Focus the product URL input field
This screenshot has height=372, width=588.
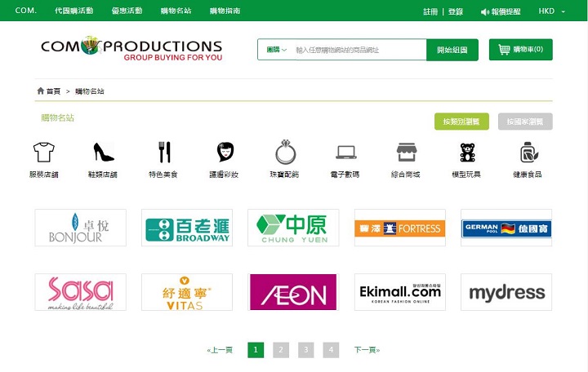pyautogui.click(x=359, y=50)
